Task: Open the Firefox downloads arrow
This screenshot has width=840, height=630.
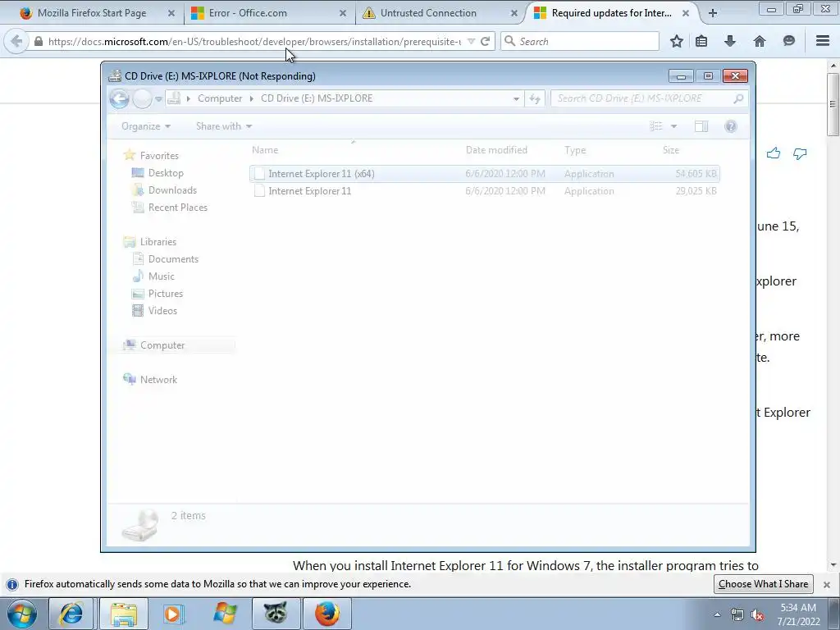Action: tap(730, 41)
